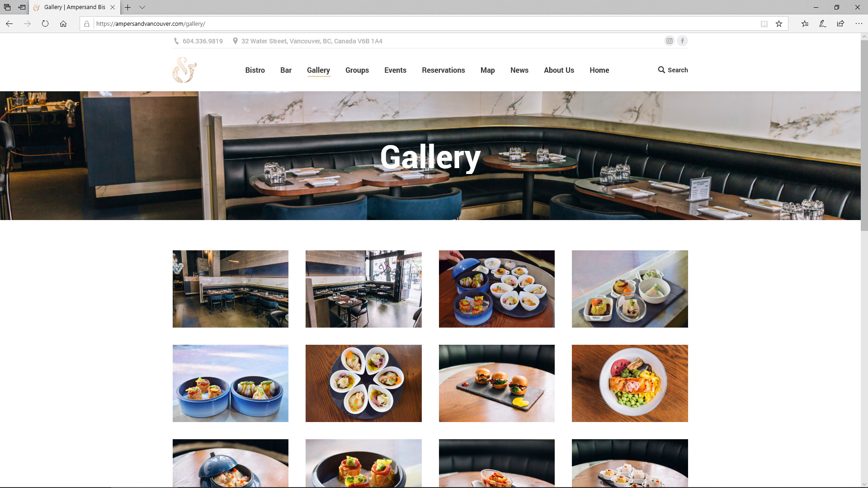Open browser Settings and more menu
The image size is (868, 488).
click(859, 23)
